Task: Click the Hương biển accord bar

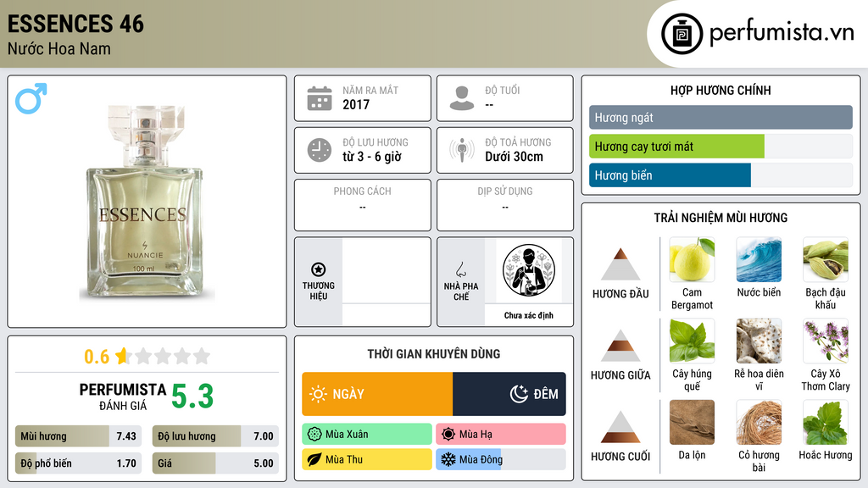Action: pyautogui.click(x=721, y=175)
